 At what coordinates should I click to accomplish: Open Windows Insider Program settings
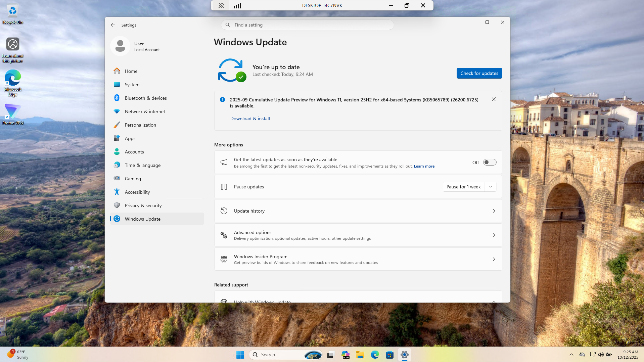coord(358,259)
